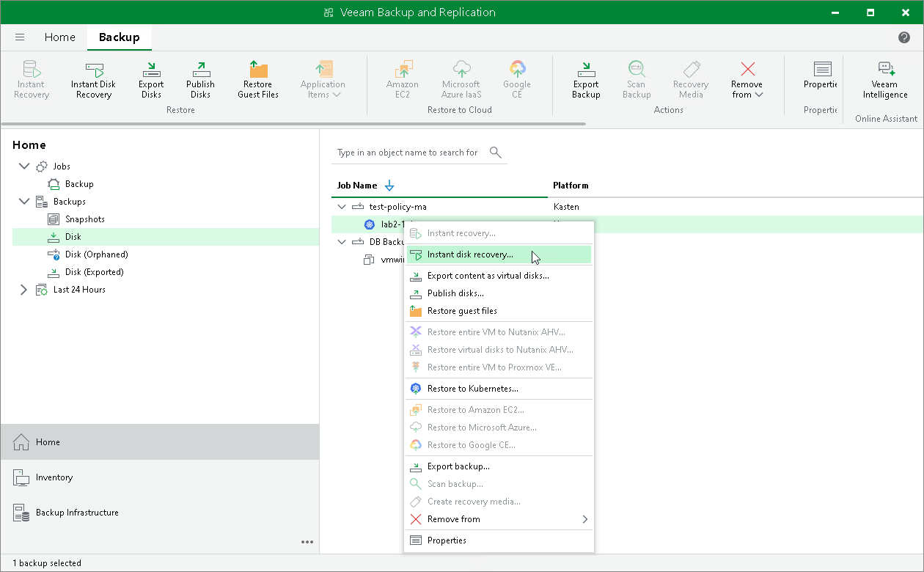924x572 pixels.
Task: Select the Disk tree item
Action: click(x=166, y=237)
